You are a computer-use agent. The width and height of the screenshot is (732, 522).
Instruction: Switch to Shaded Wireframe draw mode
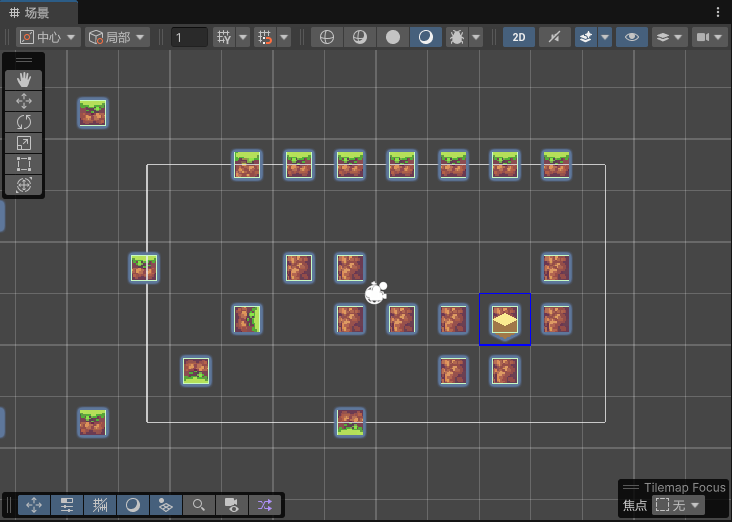(x=359, y=37)
